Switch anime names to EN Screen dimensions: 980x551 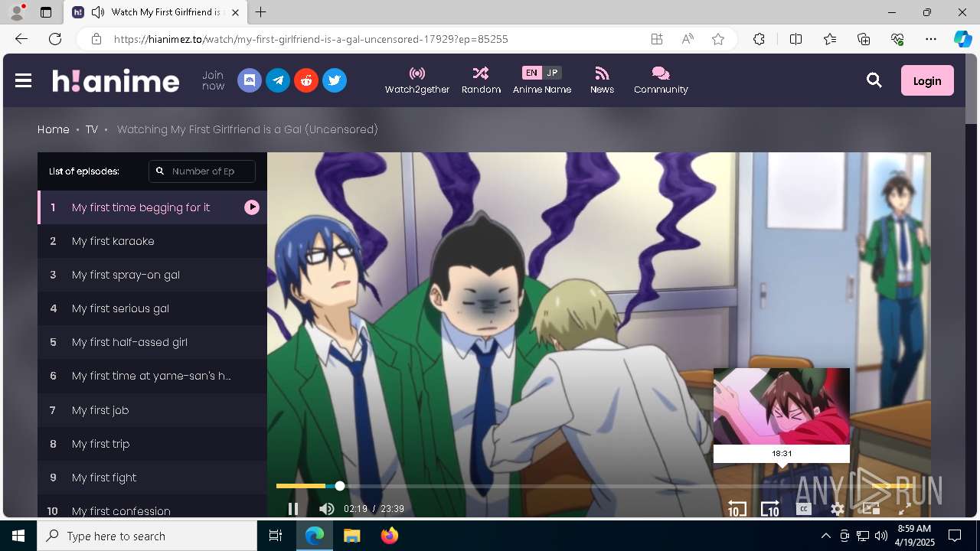click(531, 73)
